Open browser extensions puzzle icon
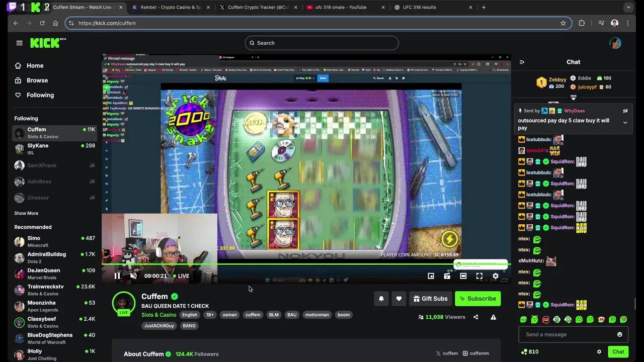 (582, 23)
